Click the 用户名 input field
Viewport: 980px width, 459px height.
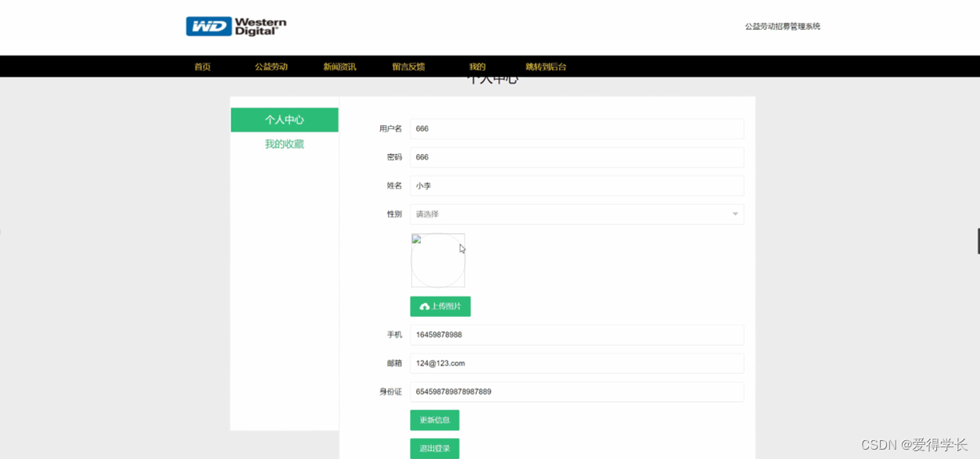[x=577, y=128]
